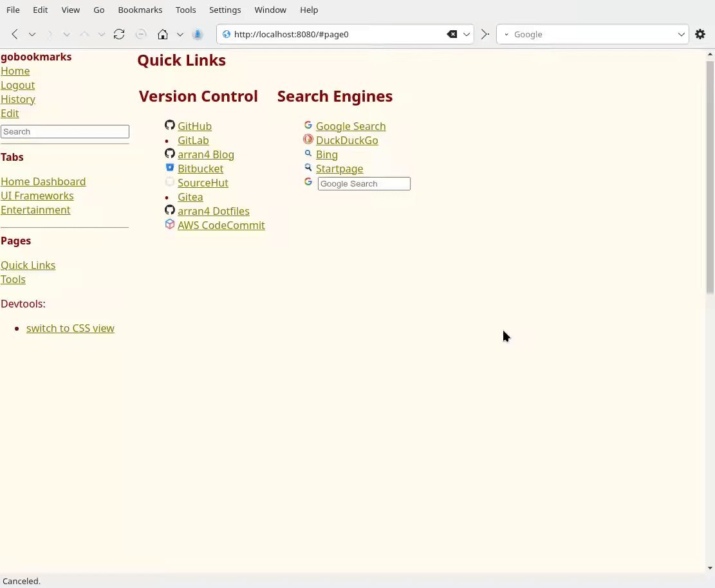
Task: Reload the page with the refresh icon
Action: (119, 34)
